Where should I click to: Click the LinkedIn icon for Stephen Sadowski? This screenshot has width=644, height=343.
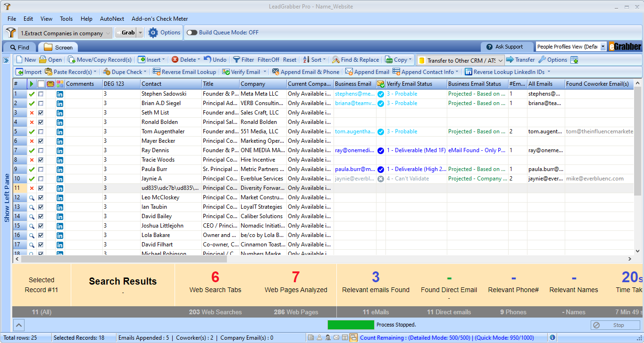pyautogui.click(x=60, y=94)
